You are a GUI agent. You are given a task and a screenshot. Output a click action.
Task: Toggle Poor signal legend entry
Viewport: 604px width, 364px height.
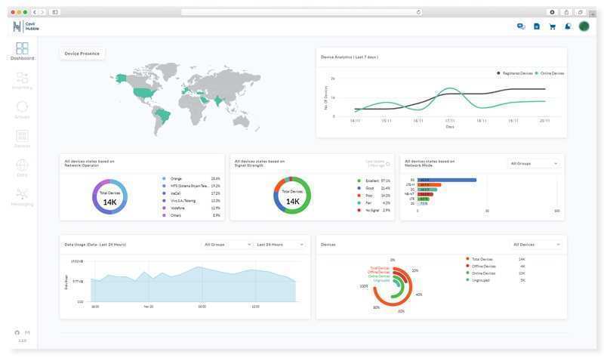(x=374, y=196)
